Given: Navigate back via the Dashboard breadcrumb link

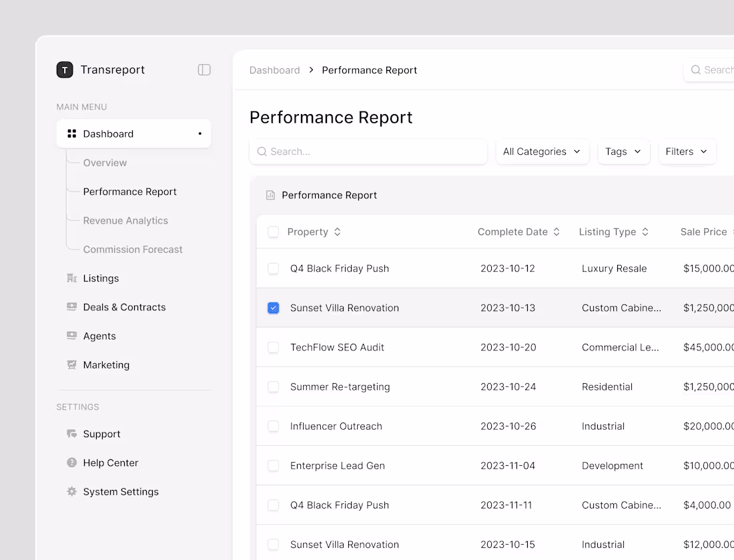Looking at the screenshot, I should [274, 70].
